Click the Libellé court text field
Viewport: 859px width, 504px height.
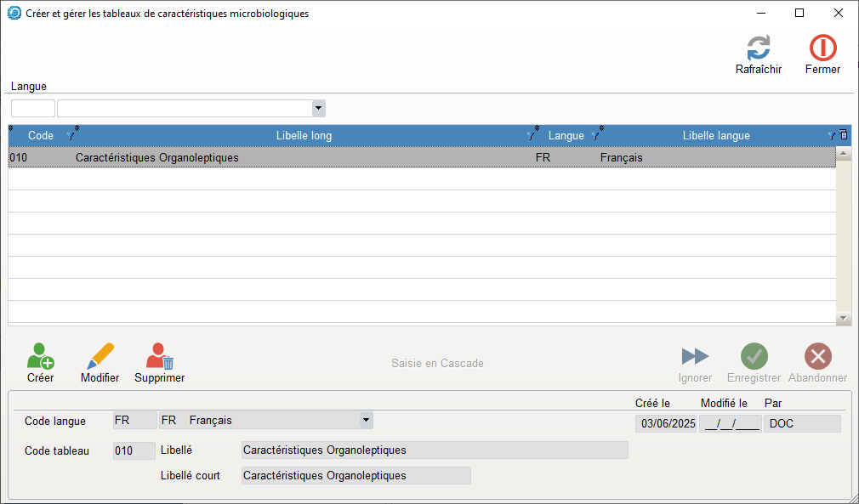[356, 476]
